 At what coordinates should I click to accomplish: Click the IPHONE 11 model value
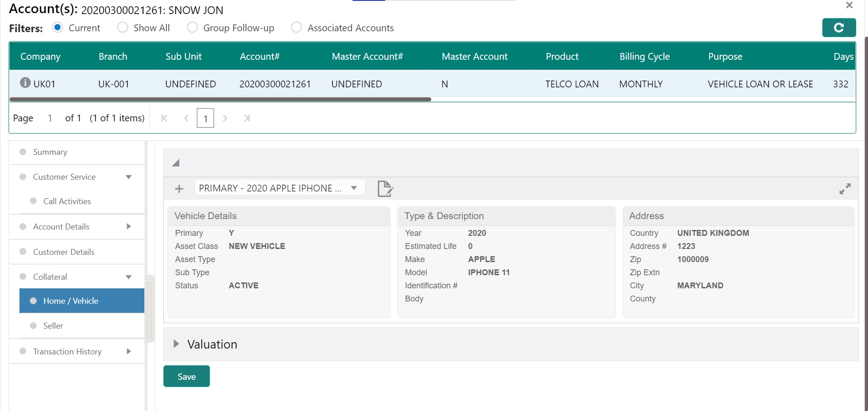pos(489,272)
